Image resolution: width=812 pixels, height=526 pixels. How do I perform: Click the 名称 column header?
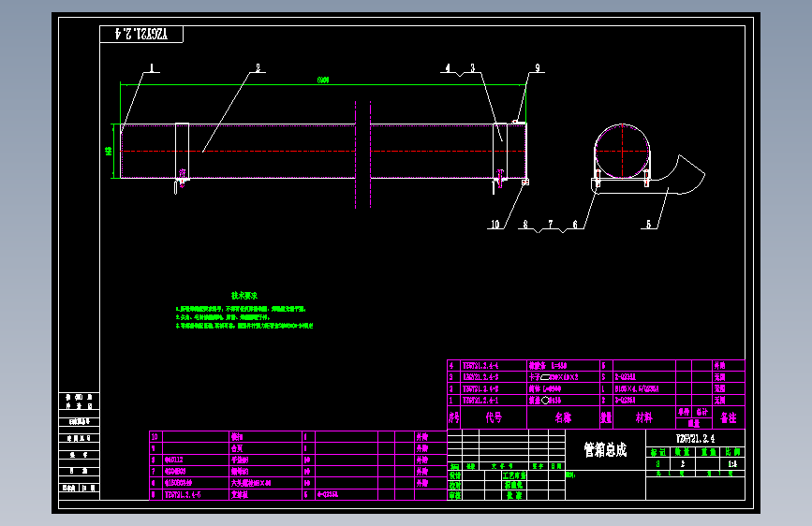click(x=564, y=417)
